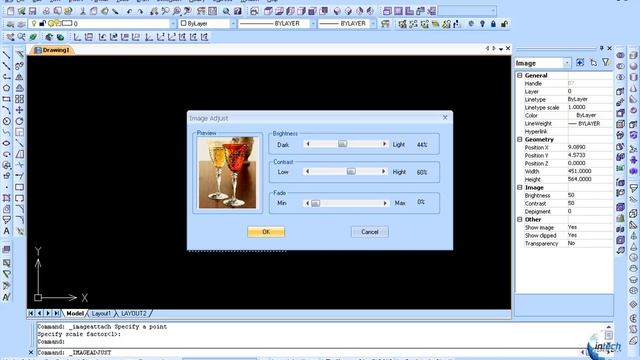
Task: Click the Linetype scale value 1.0000
Action: pos(576,107)
